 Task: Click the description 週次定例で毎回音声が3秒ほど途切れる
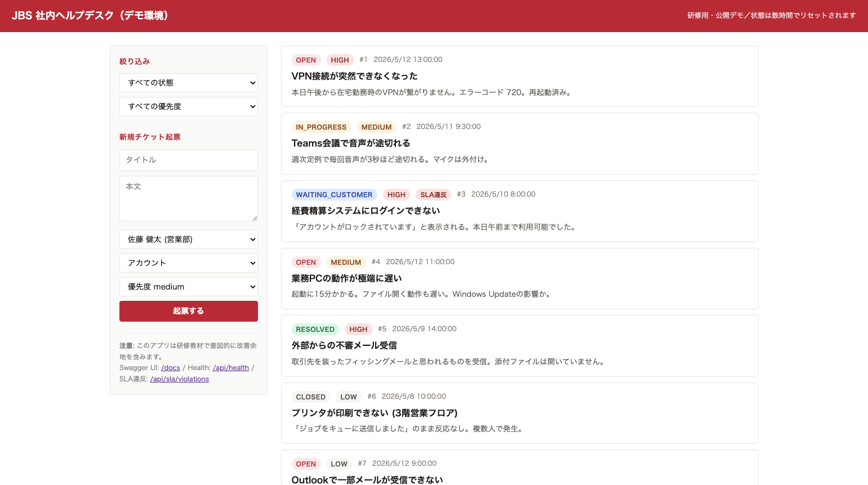pos(391,159)
